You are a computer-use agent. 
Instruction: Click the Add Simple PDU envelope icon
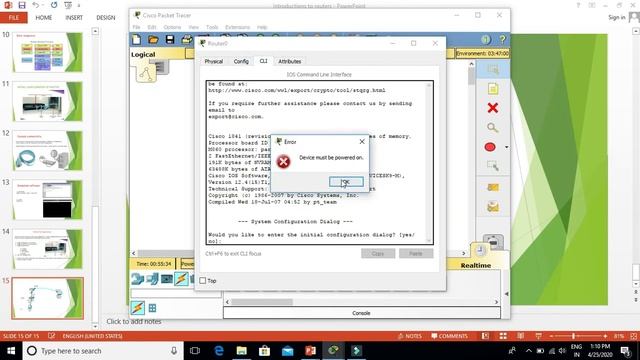pyautogui.click(x=493, y=187)
